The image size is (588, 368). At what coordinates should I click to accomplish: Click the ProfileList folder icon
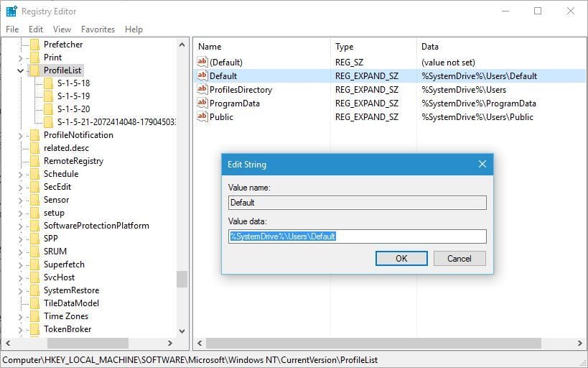coord(34,70)
